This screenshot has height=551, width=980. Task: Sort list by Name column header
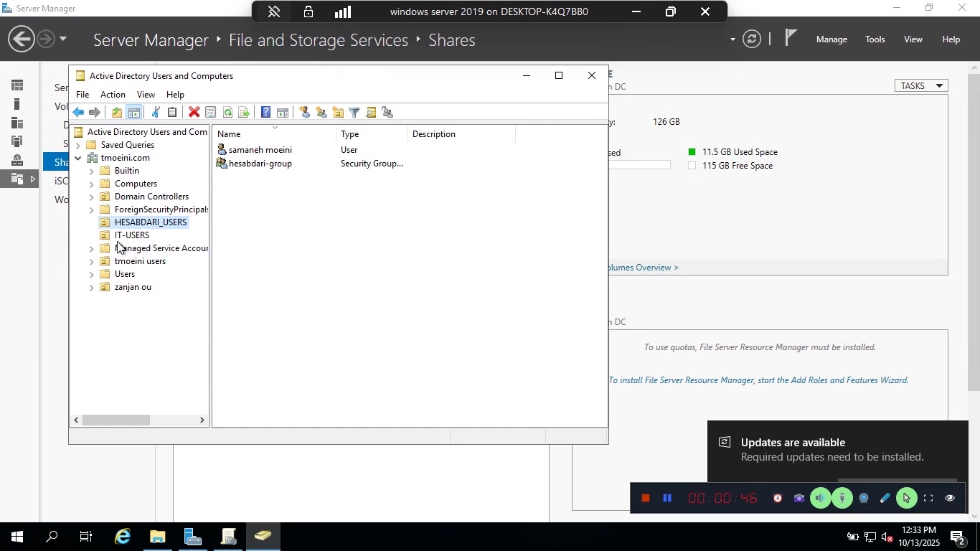[274, 134]
